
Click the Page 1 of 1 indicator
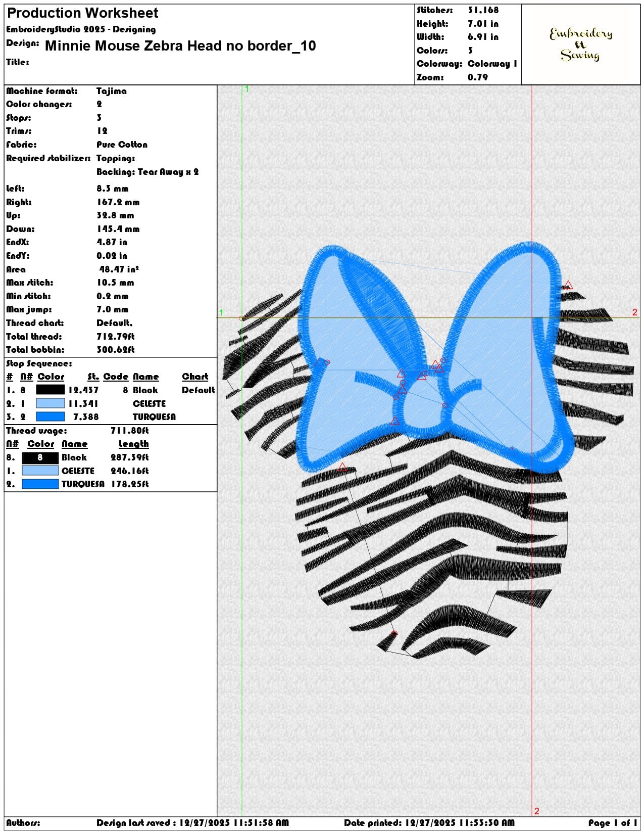click(x=613, y=823)
